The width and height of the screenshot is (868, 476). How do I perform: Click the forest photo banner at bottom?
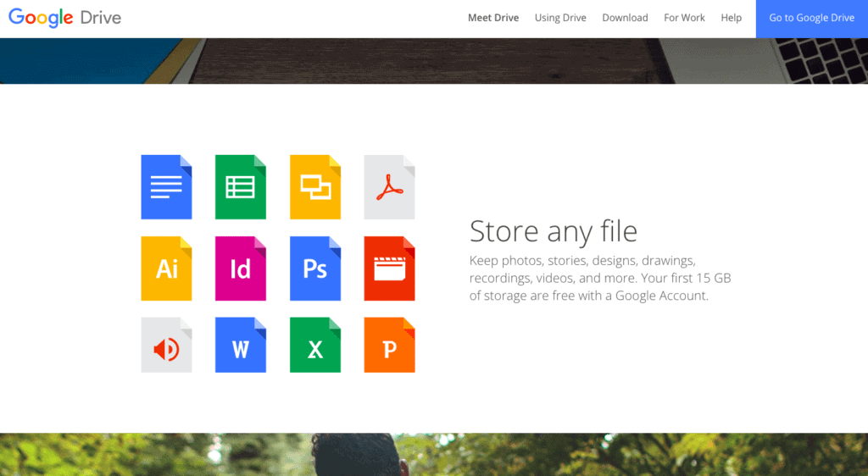434,455
